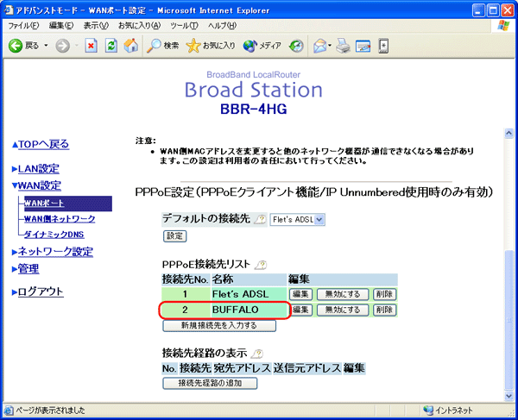
Task: Open the お気に入り(A) menu
Action: pyautogui.click(x=139, y=25)
